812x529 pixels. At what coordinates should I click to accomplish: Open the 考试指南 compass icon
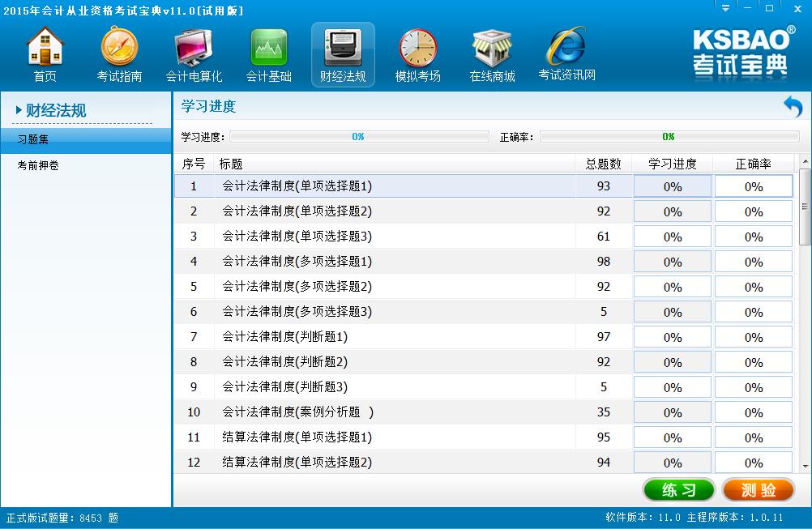tap(119, 54)
